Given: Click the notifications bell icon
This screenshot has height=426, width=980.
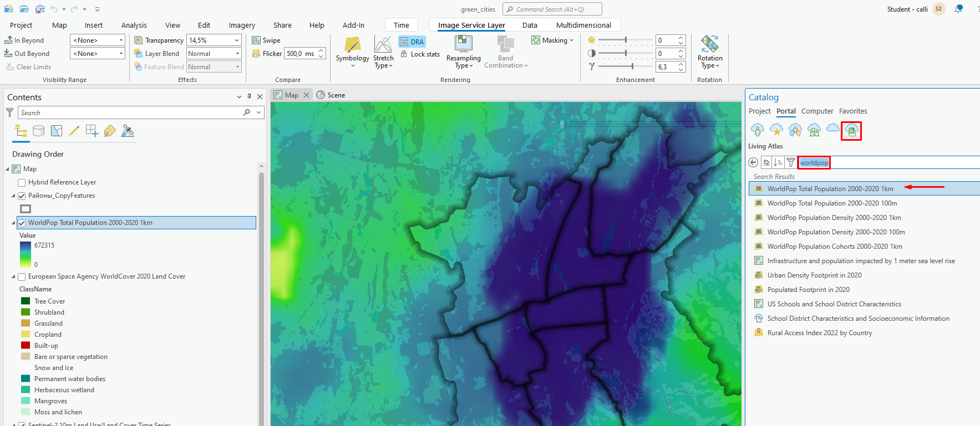Looking at the screenshot, I should 958,9.
